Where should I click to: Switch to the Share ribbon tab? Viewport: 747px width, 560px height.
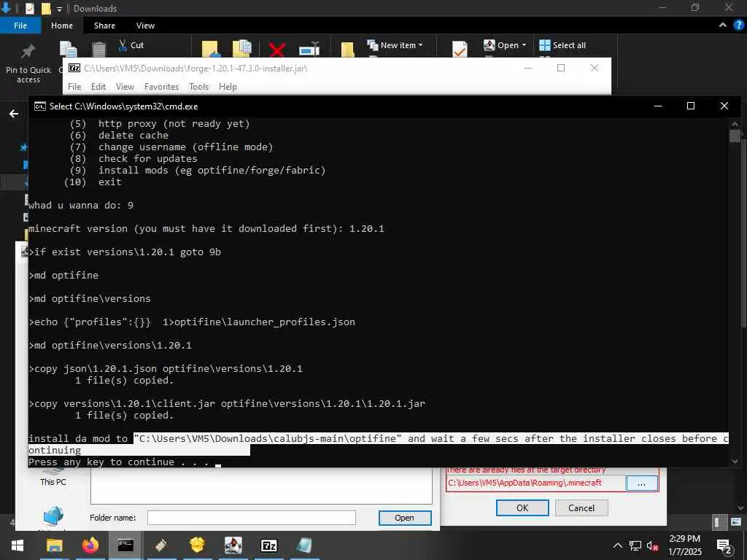point(104,26)
